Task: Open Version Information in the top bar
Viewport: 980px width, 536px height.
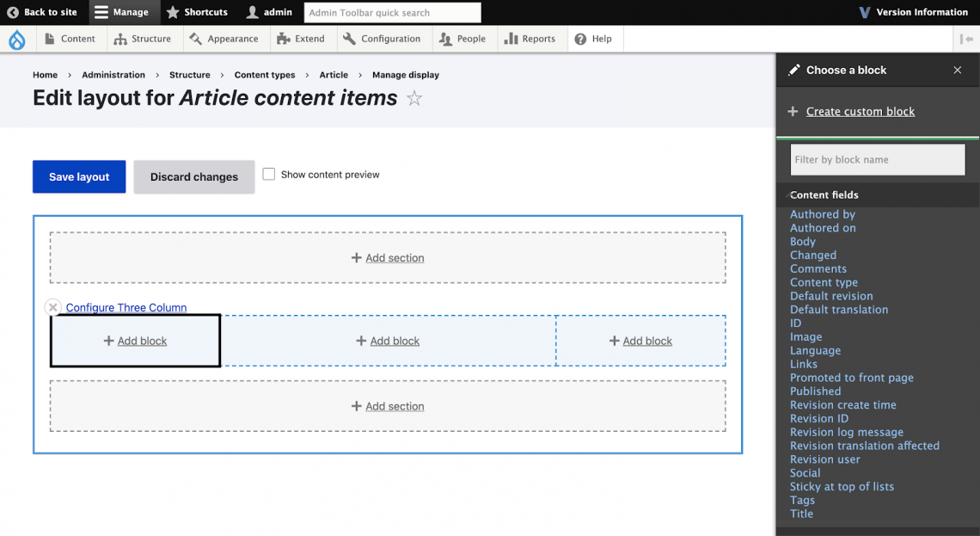Action: (913, 12)
